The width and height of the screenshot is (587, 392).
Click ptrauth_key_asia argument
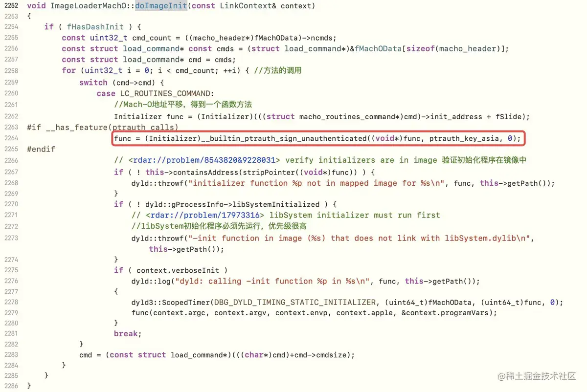[x=465, y=139]
